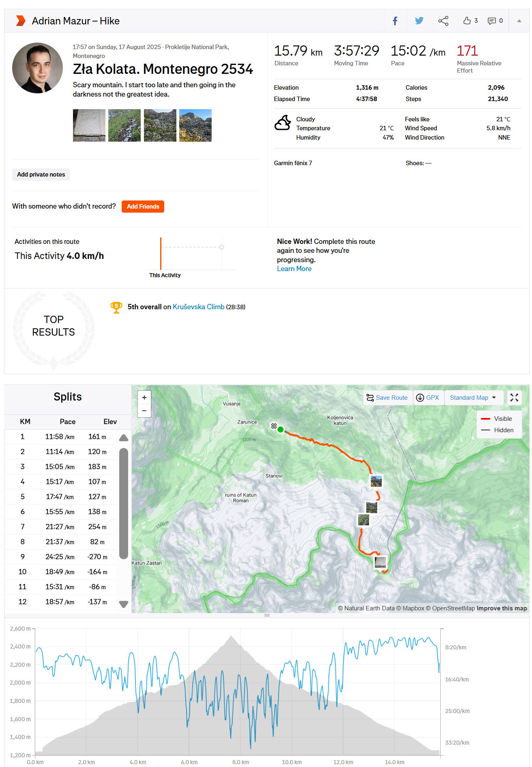Give kudos with thumbs-up icon

[x=467, y=21]
